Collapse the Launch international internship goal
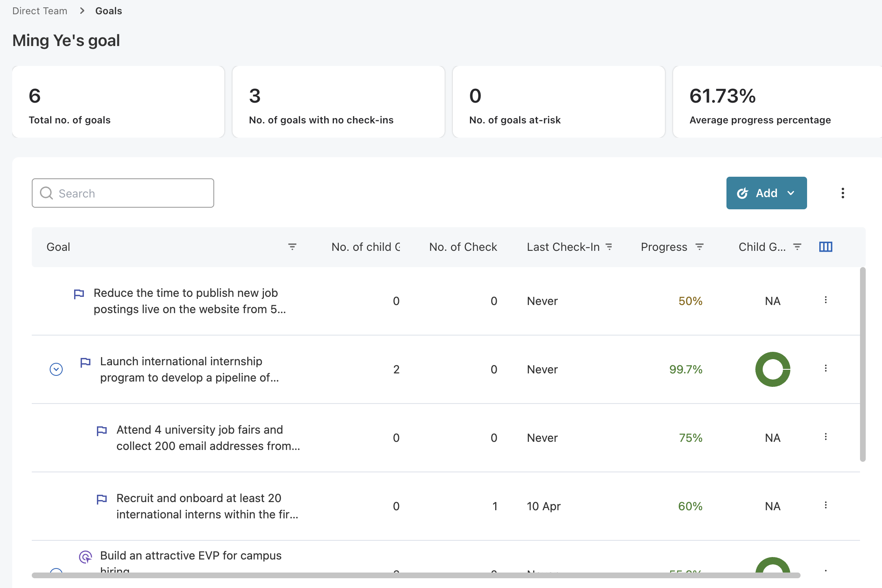This screenshot has width=882, height=588. coord(56,369)
